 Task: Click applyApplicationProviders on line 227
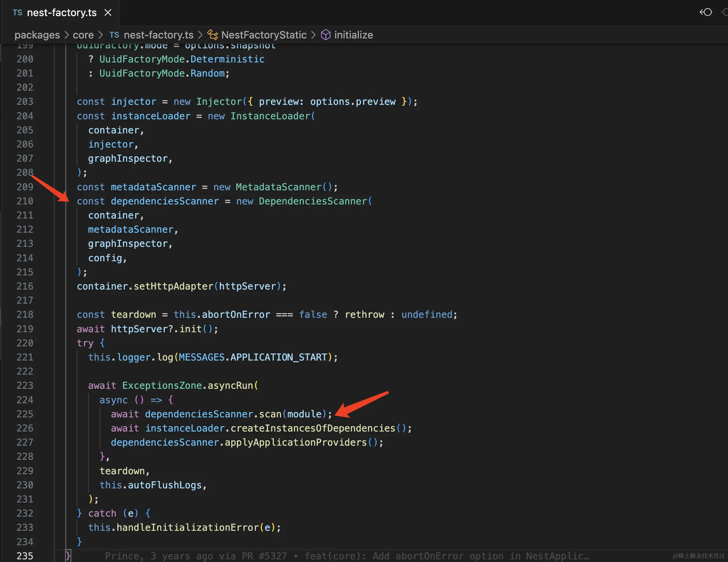pos(296,442)
